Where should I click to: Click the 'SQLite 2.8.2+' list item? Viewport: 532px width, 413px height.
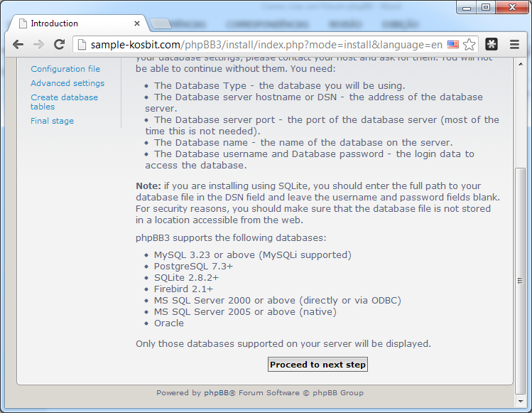pyautogui.click(x=186, y=278)
